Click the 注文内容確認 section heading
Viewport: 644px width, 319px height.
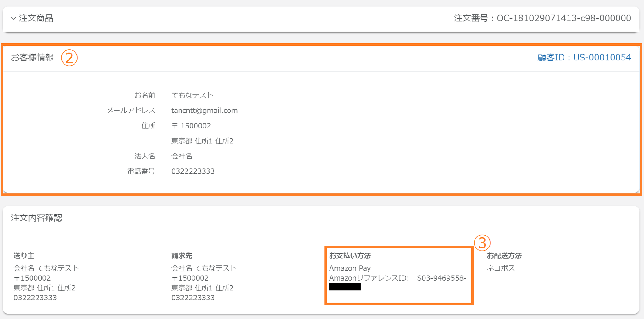click(x=36, y=218)
